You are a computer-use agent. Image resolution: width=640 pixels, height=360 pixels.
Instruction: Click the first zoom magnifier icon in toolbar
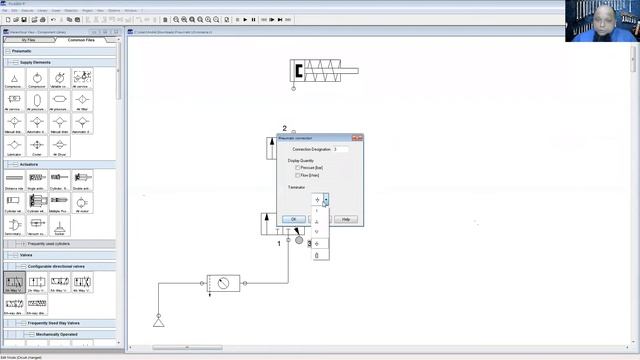pos(176,20)
